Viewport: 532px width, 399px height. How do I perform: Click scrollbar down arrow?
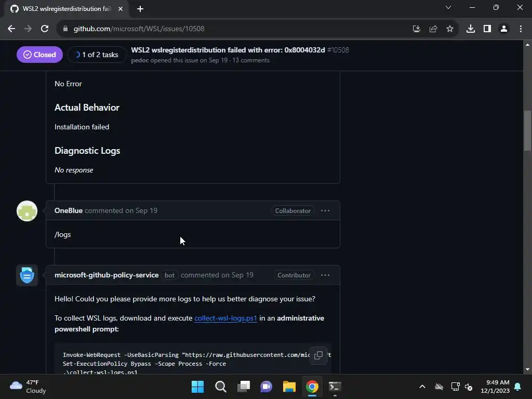[527, 369]
